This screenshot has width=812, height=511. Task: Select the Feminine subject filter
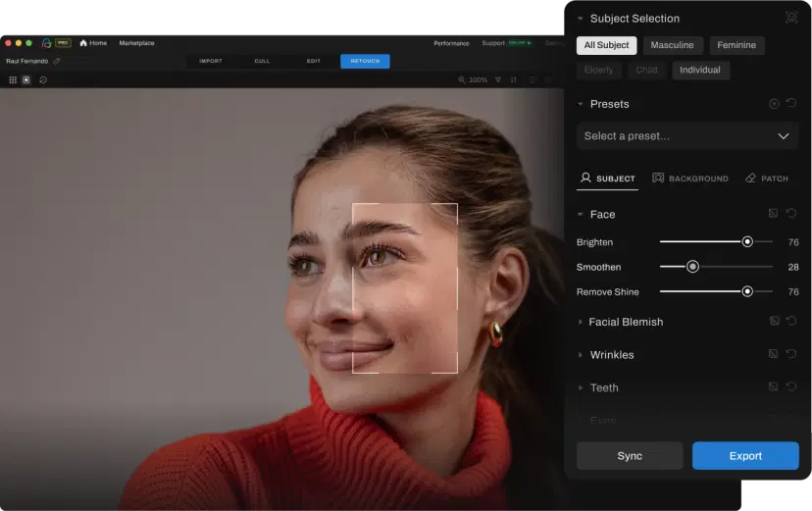click(x=736, y=45)
